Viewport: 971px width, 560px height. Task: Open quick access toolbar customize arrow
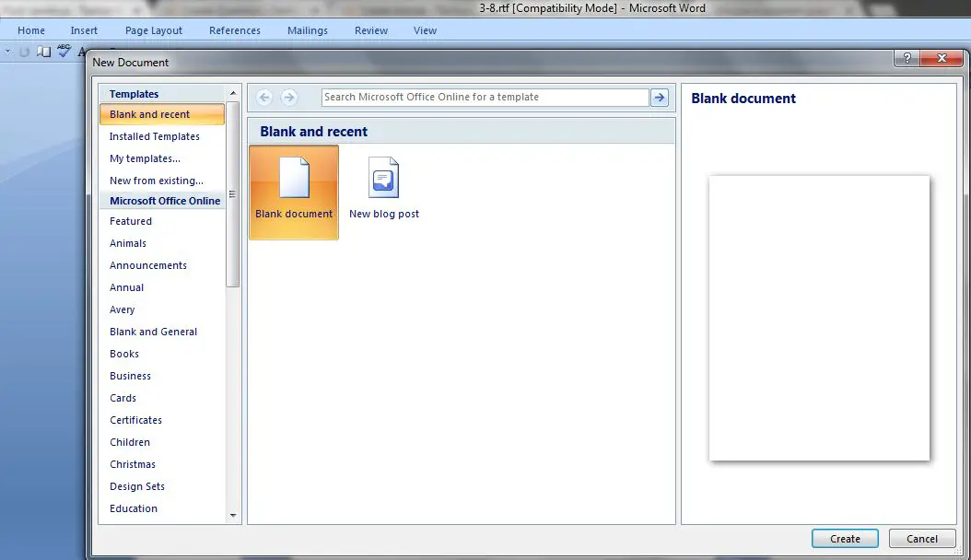[x=8, y=52]
